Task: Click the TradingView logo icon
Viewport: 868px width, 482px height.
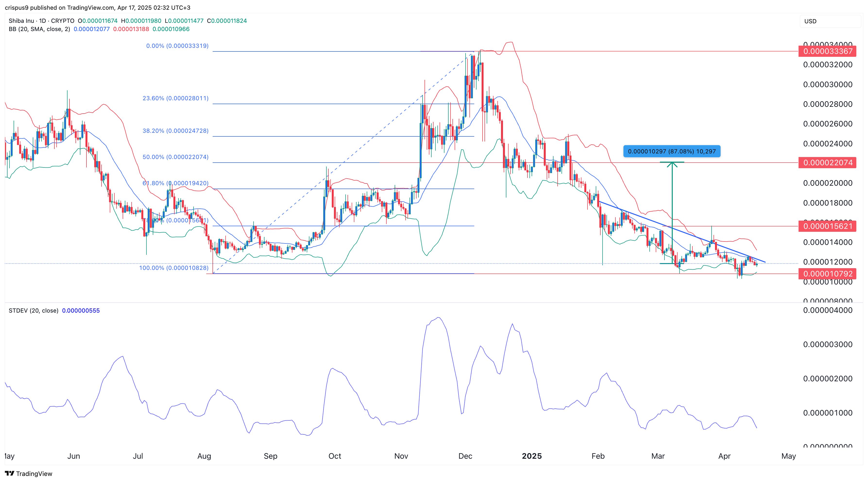Action: (9, 473)
